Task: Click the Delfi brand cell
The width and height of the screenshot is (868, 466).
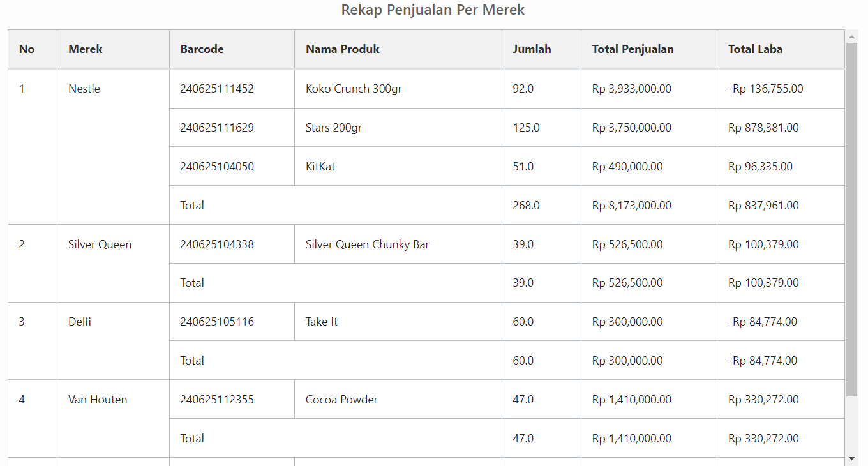Action: pyautogui.click(x=80, y=322)
